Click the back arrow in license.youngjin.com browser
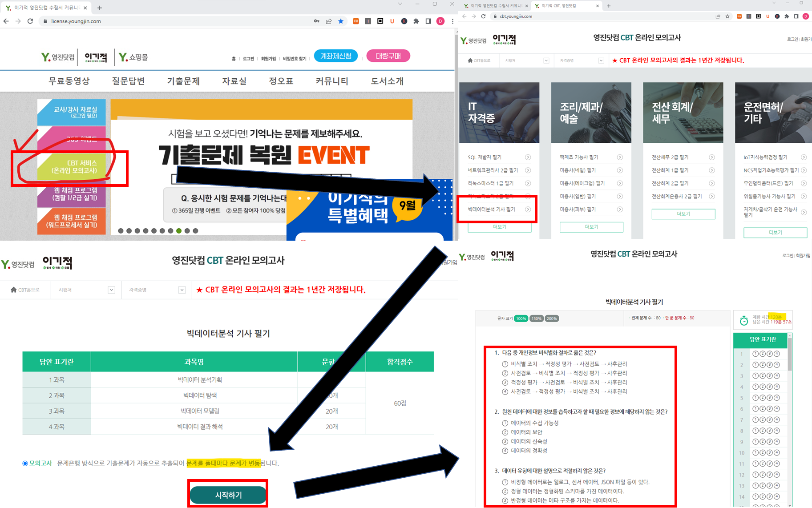812x508 pixels. 6,21
